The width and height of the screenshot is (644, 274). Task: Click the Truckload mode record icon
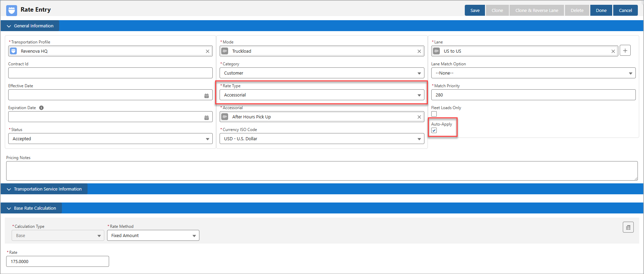tap(225, 51)
